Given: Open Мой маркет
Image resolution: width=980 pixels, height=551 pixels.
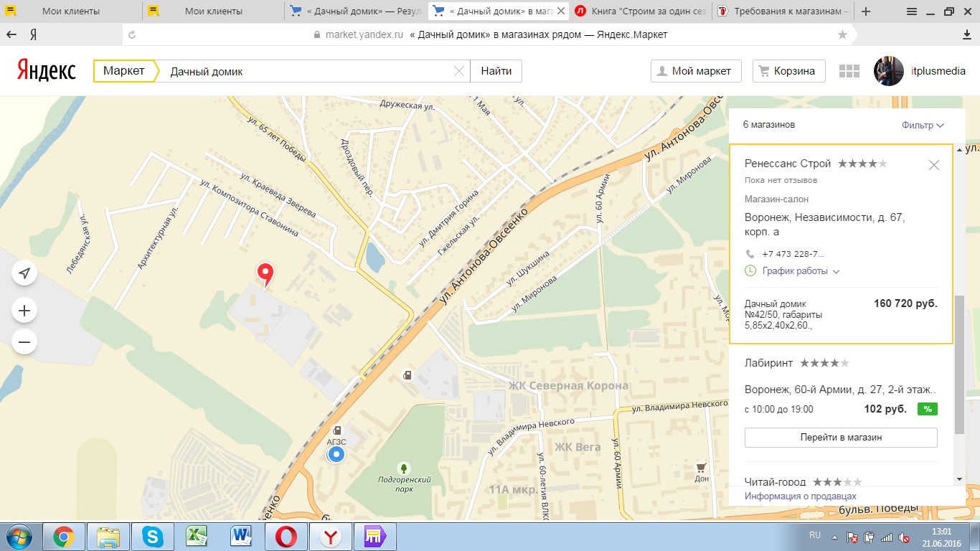Looking at the screenshot, I should (x=696, y=71).
